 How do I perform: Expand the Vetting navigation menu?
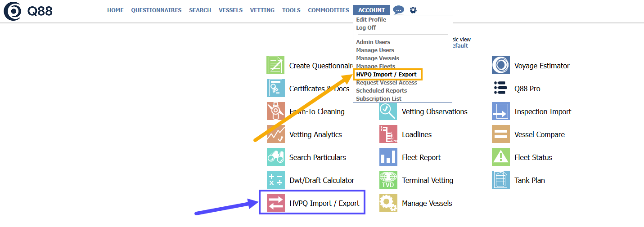[262, 10]
